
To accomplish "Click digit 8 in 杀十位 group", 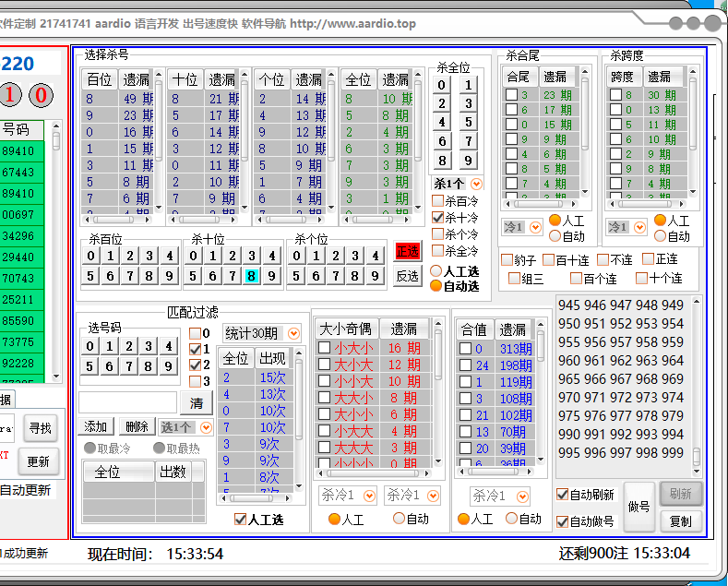I will click(x=251, y=276).
